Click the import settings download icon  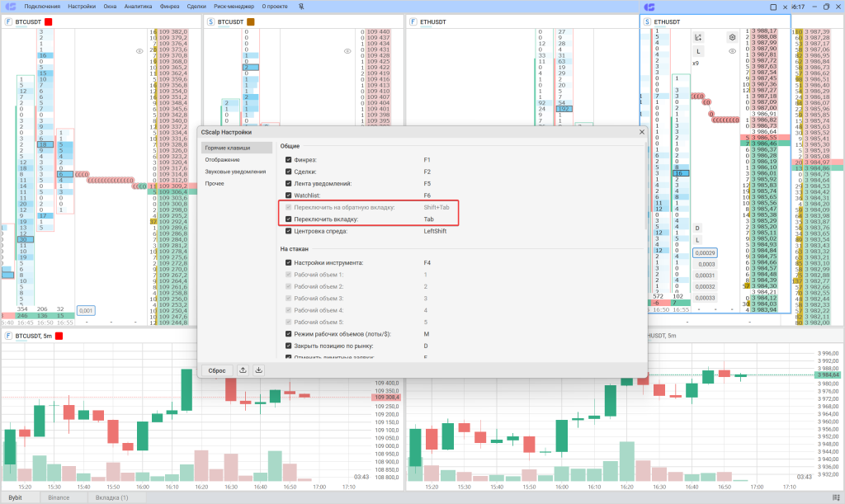pyautogui.click(x=259, y=370)
